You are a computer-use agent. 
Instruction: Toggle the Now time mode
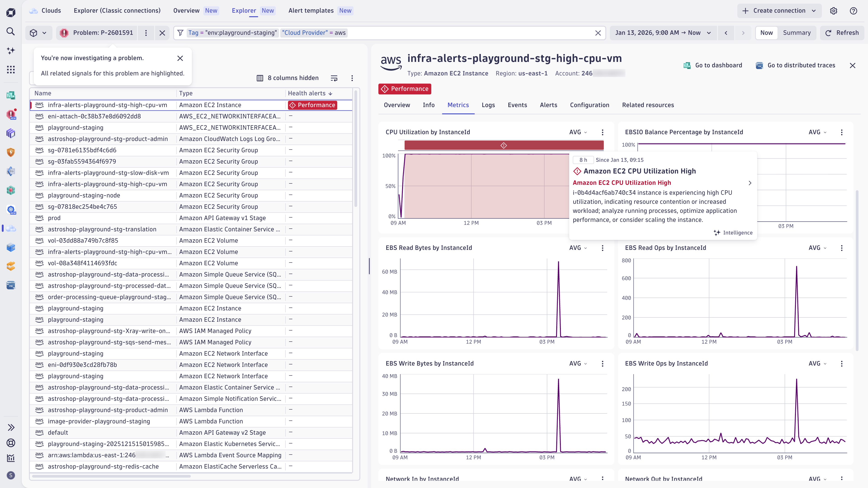(766, 33)
